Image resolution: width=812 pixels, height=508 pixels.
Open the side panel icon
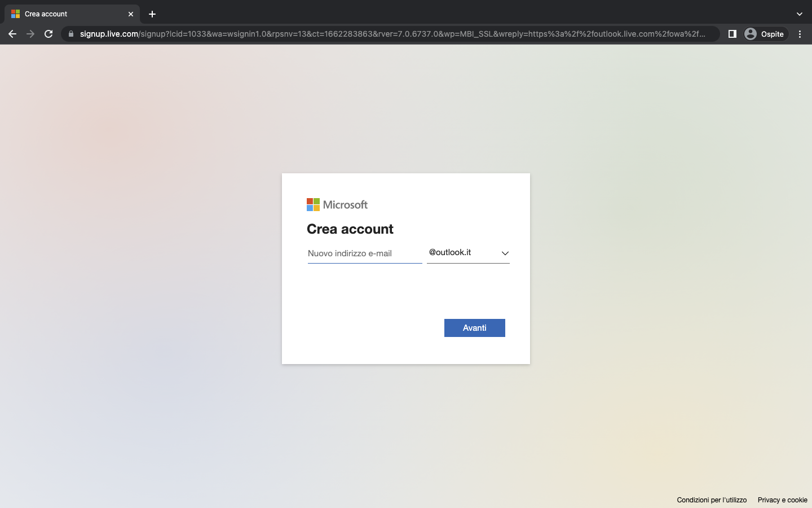coord(732,34)
